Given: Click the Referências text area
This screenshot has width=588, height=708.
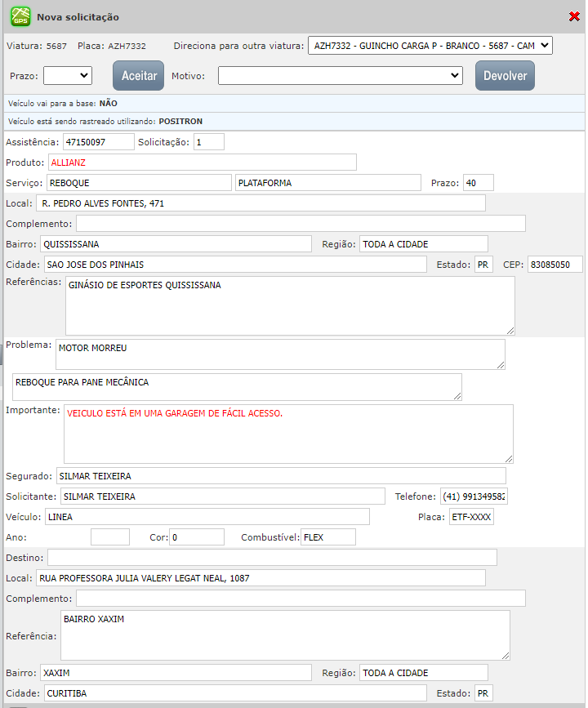Looking at the screenshot, I should [x=290, y=305].
